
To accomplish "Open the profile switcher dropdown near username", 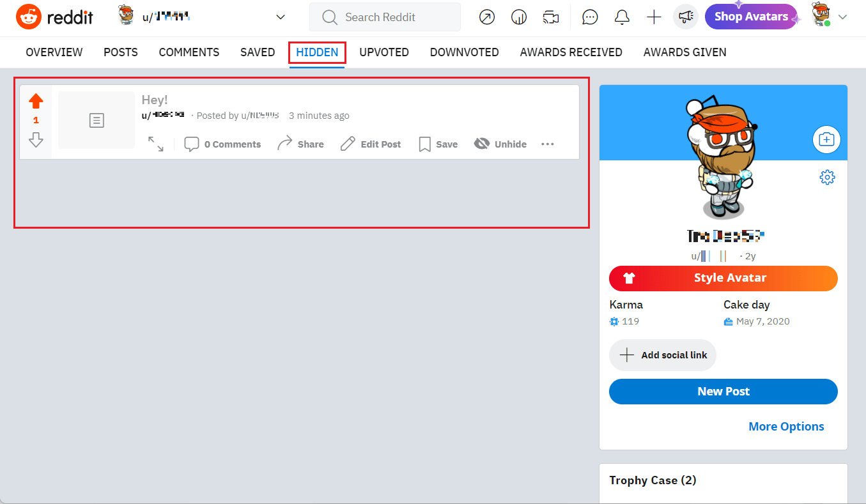I will 280,17.
